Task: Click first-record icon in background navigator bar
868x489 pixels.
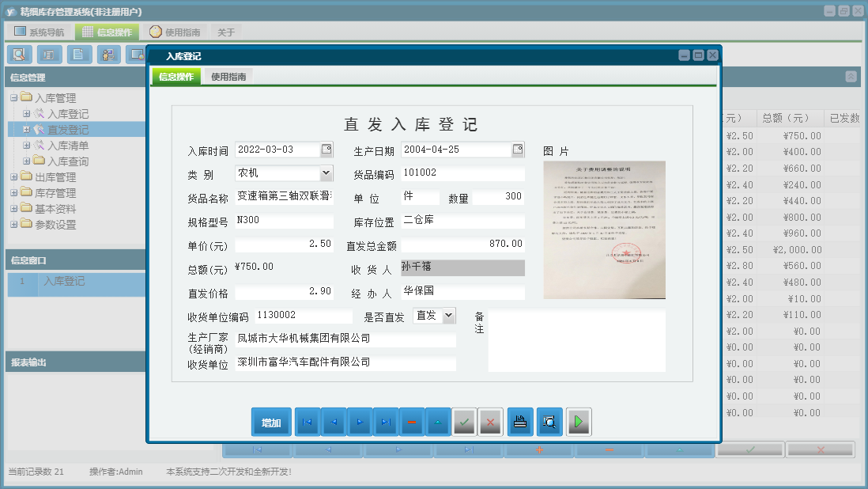Action: (258, 450)
